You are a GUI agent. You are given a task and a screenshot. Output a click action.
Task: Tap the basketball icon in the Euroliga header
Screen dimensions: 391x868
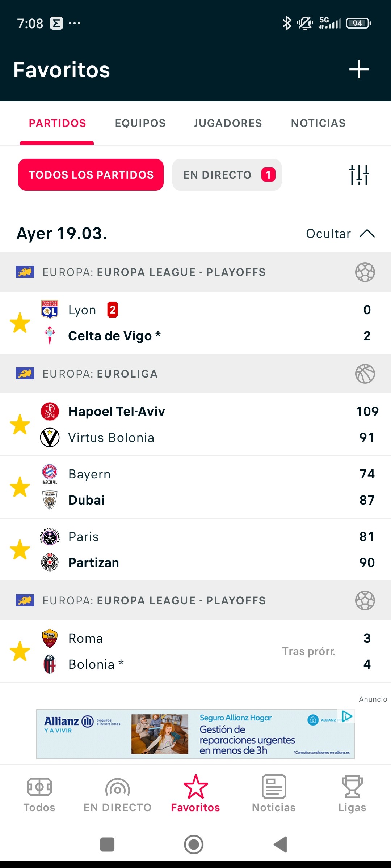coord(365,374)
